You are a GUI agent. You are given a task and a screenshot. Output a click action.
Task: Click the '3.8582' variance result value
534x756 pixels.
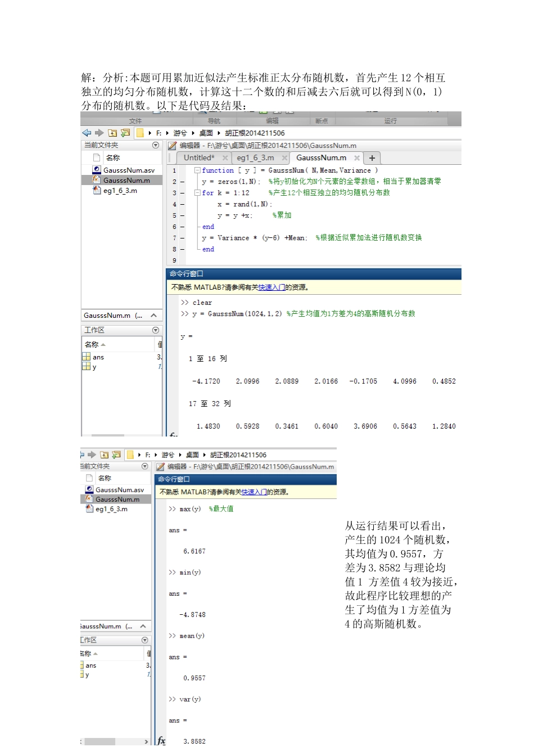pyautogui.click(x=194, y=741)
